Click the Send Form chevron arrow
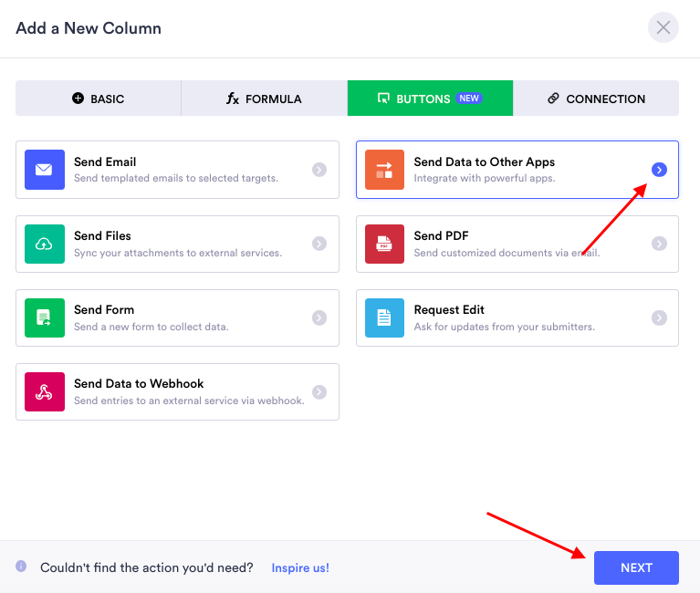The height and width of the screenshot is (593, 700). (319, 317)
